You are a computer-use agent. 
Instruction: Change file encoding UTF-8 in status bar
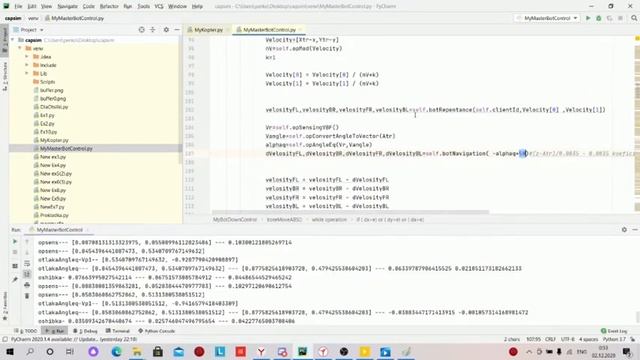click(567, 340)
